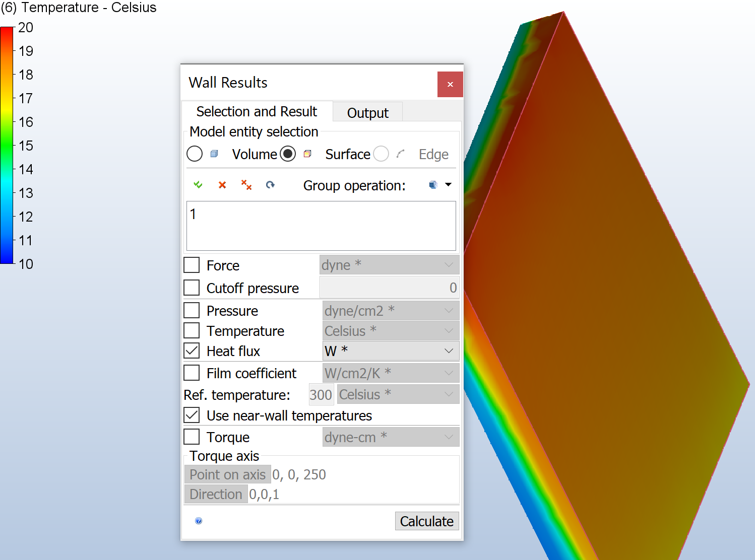Disable Use near-wall temperatures
The height and width of the screenshot is (560, 755).
click(192, 414)
